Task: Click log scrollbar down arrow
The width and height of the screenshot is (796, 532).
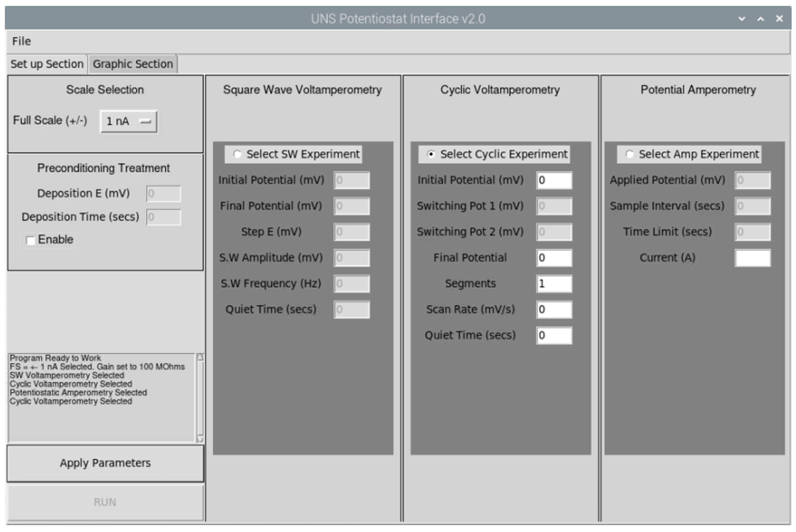Action: click(x=200, y=439)
